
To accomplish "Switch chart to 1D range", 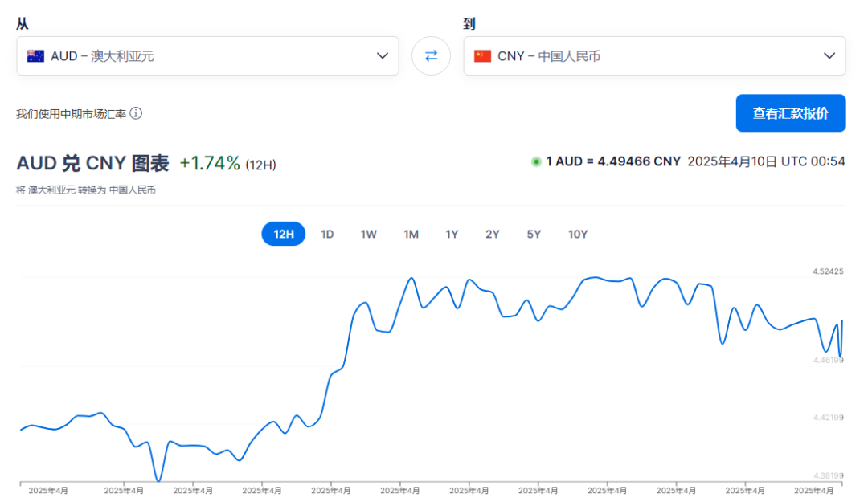I will pos(327,234).
